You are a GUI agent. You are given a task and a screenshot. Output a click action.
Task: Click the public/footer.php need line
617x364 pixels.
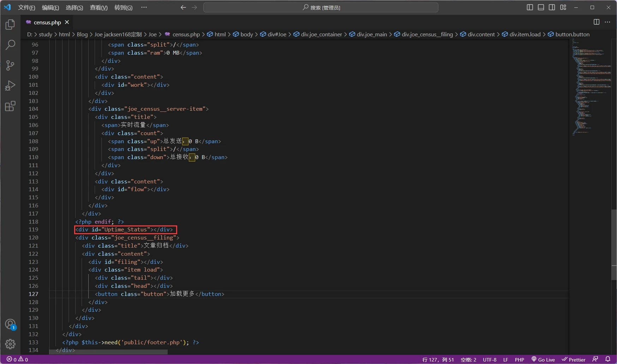coord(131,342)
